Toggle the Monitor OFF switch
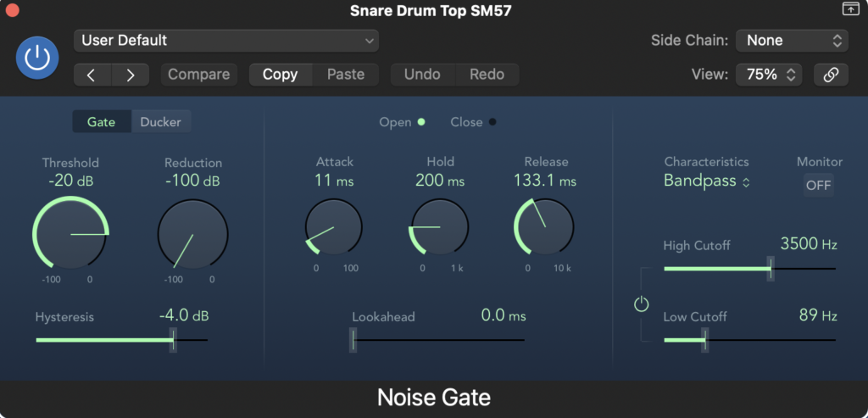This screenshot has width=868, height=418. pyautogui.click(x=818, y=185)
